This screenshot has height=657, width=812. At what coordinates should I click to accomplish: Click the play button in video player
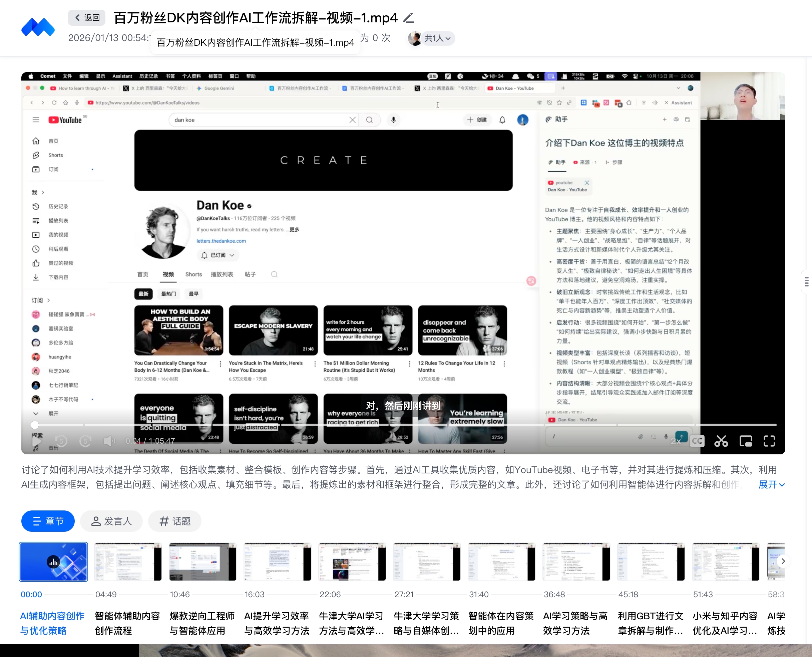tap(37, 441)
